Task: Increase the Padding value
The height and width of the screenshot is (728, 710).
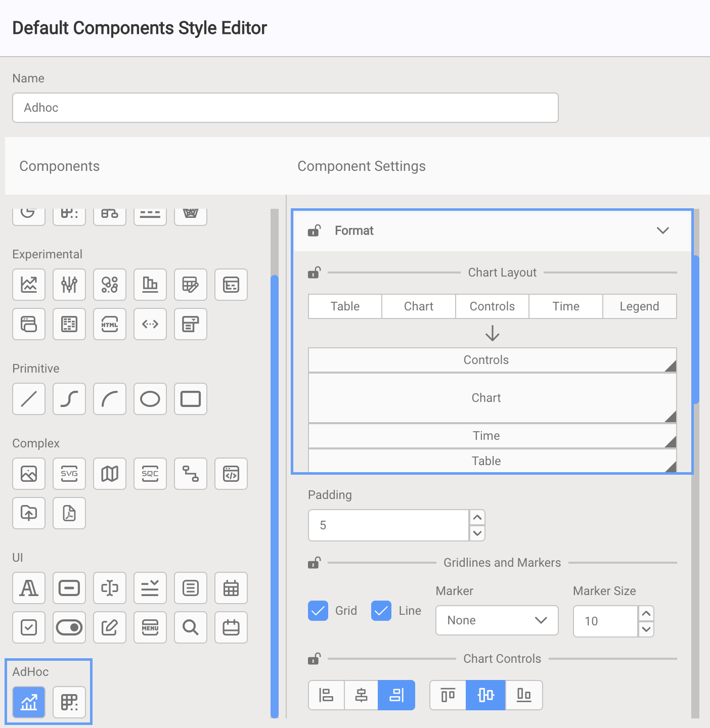Action: 477,518
